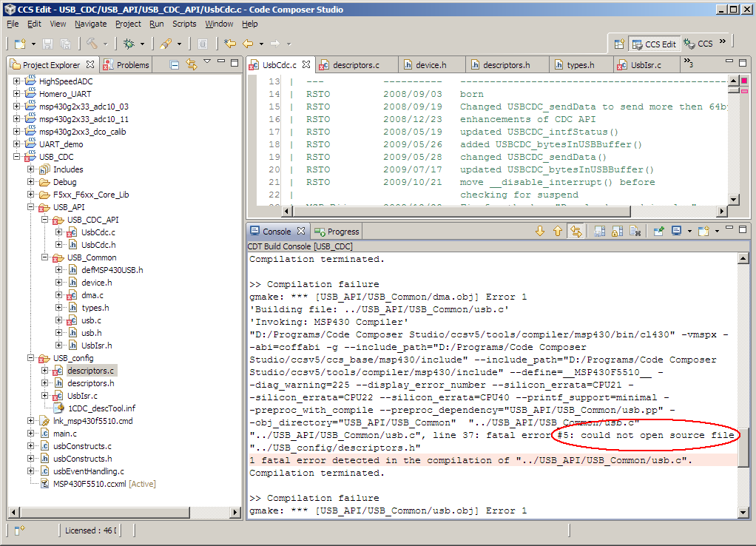The width and height of the screenshot is (756, 546).
Task: Select usbEventHandling.c file
Action: (89, 471)
